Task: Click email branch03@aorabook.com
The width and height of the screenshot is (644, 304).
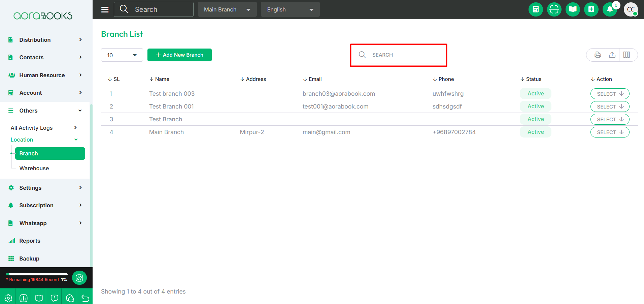Action: coord(339,94)
